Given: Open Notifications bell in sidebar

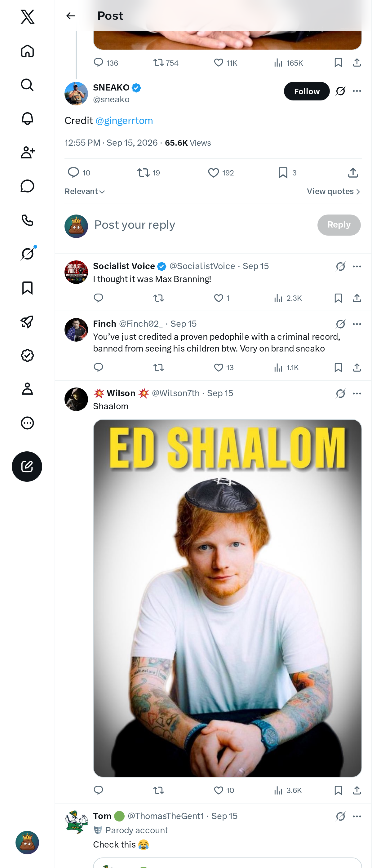Looking at the screenshot, I should click(x=27, y=119).
